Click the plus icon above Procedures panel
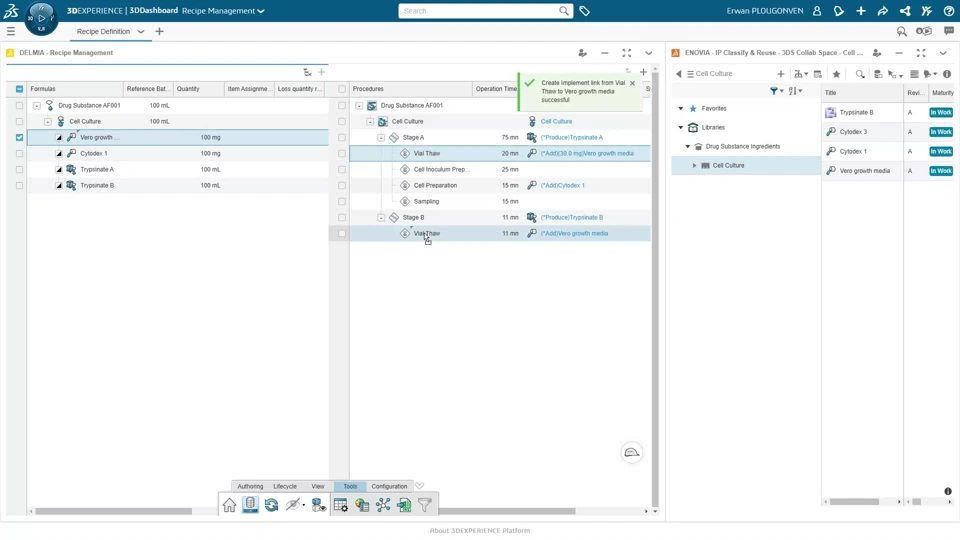 coord(643,72)
